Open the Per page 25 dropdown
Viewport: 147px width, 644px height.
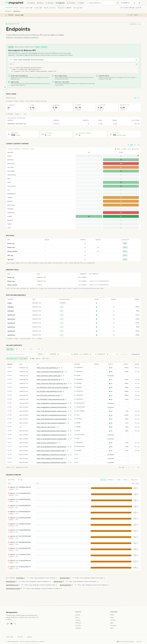coord(128,467)
